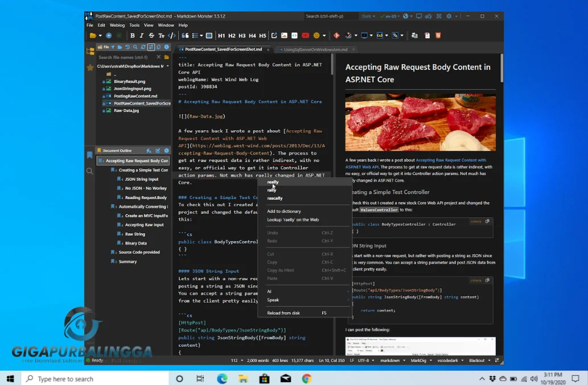Refresh the folder browser with refresh icon
The image size is (588, 385).
click(x=143, y=47)
